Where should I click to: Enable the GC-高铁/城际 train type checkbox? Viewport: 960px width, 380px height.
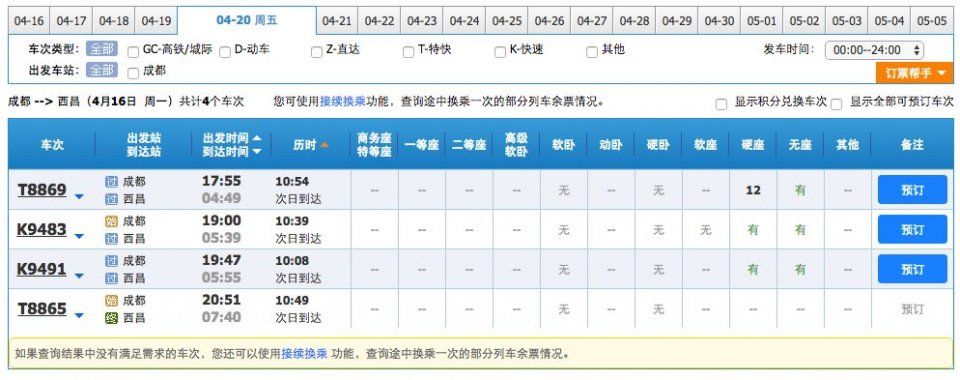133,52
